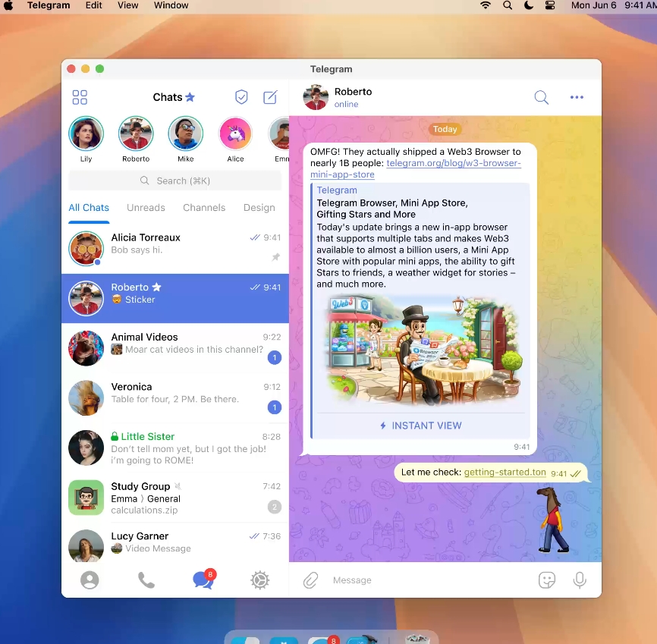Open the Contacts person icon

(x=90, y=580)
